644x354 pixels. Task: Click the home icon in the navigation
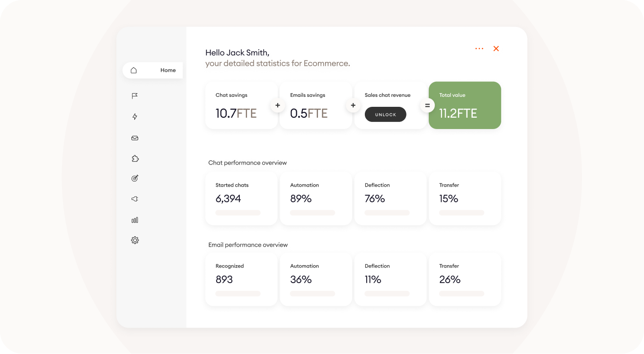click(133, 70)
